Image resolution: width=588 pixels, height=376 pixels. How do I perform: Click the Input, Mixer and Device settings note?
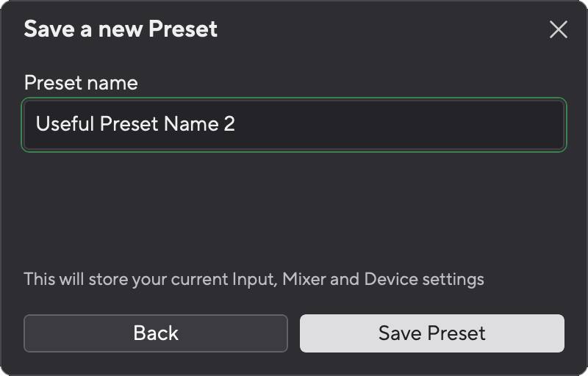click(254, 279)
